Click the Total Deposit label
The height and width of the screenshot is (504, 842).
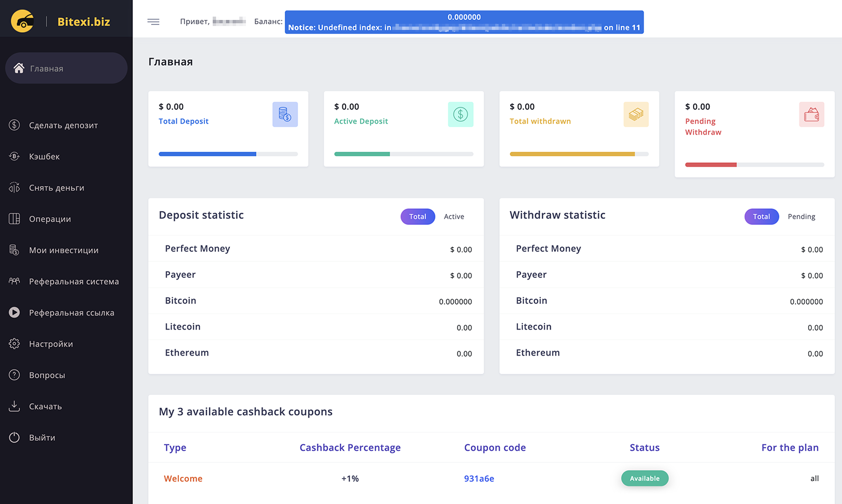click(x=183, y=121)
